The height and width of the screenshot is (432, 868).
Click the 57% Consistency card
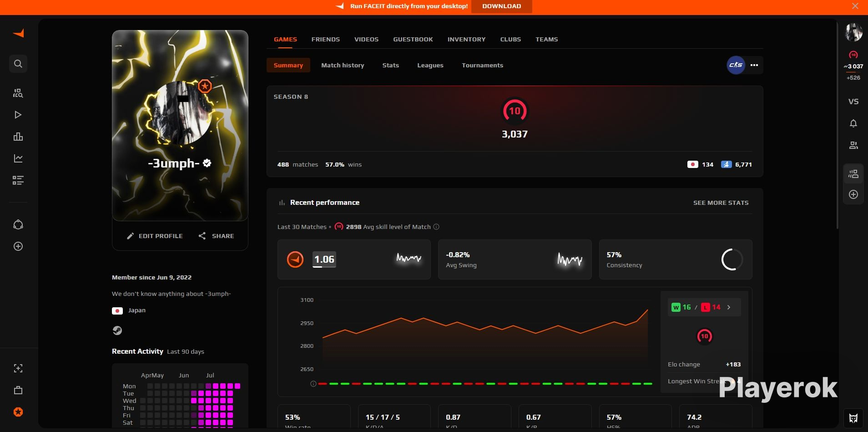point(676,259)
